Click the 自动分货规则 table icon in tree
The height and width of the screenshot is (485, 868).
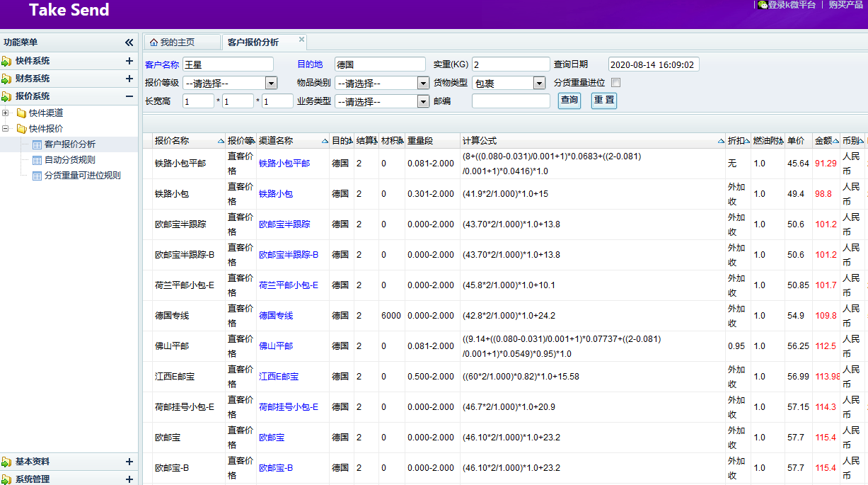click(x=37, y=160)
